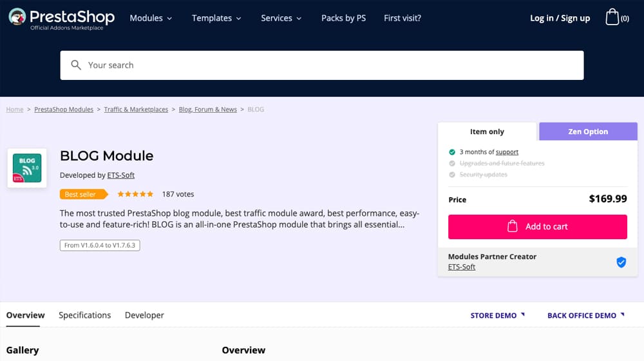The width and height of the screenshot is (644, 361).
Task: Open ETS-Soft under Modules Partner Creator
Action: pos(462,267)
